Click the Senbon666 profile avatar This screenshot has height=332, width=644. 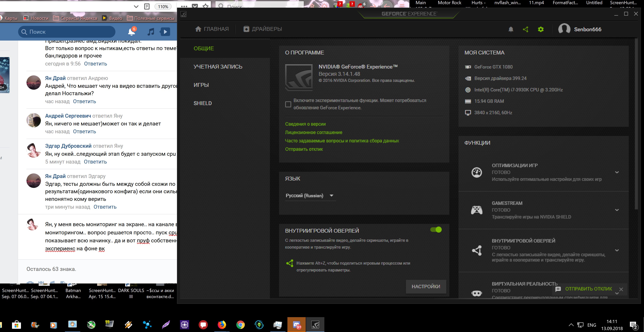(x=564, y=29)
